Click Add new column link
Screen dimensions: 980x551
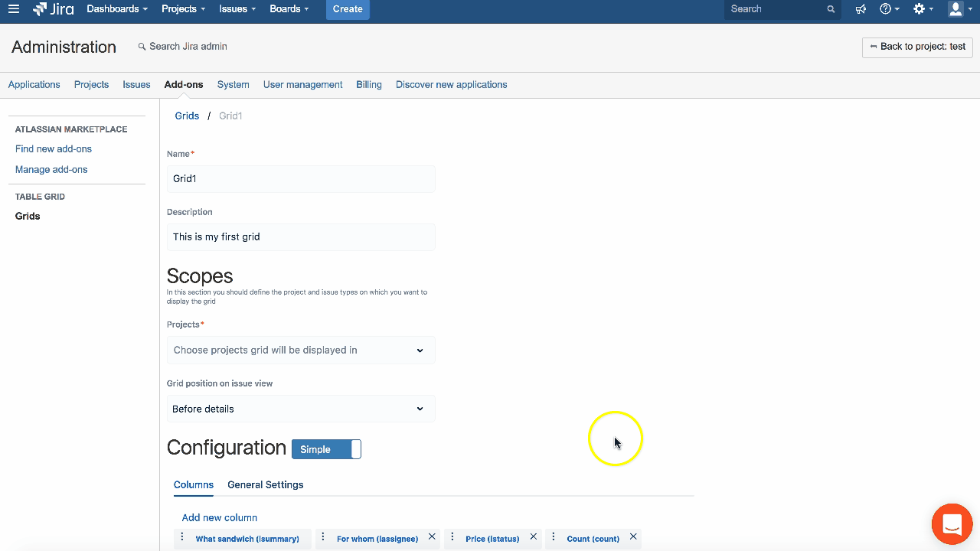220,518
